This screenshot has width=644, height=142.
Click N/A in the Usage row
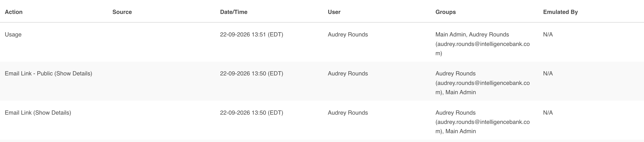click(x=548, y=35)
